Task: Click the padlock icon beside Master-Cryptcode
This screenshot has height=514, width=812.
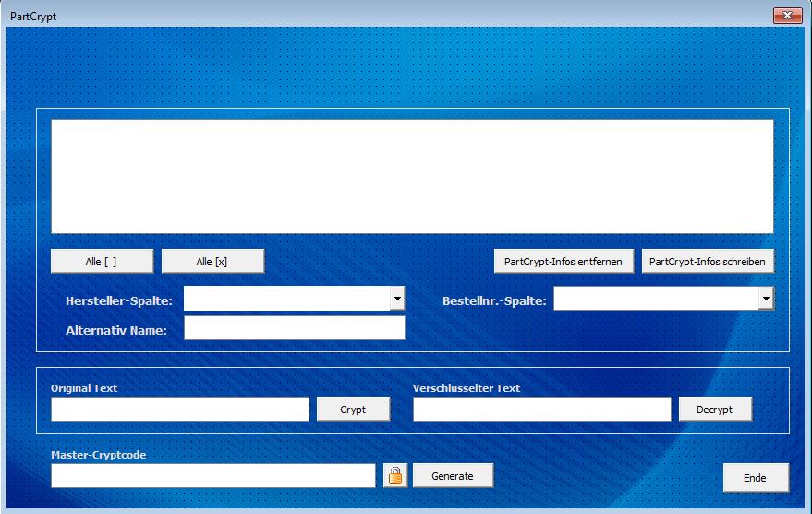Action: tap(395, 476)
